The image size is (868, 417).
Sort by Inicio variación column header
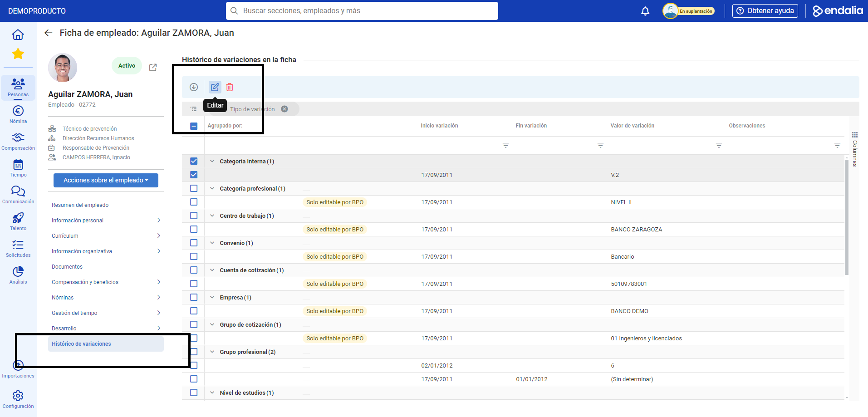439,126
